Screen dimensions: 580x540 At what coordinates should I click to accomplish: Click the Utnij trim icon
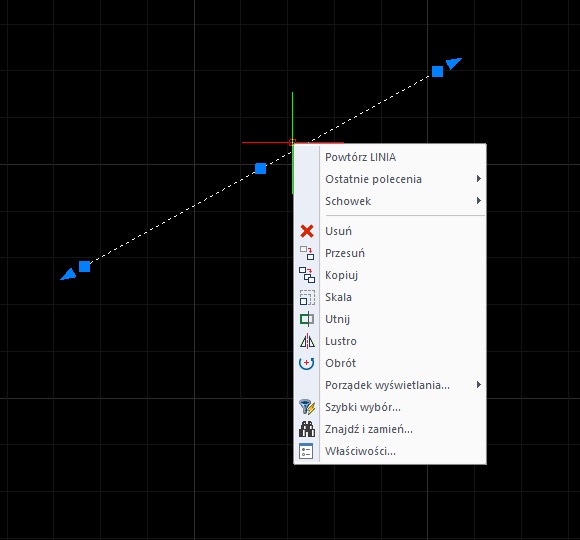(x=307, y=319)
